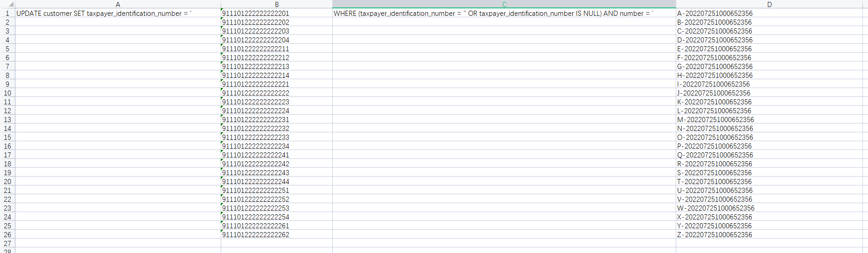Click cell C-202207251000652356
The height and width of the screenshot is (253, 868).
pyautogui.click(x=770, y=31)
